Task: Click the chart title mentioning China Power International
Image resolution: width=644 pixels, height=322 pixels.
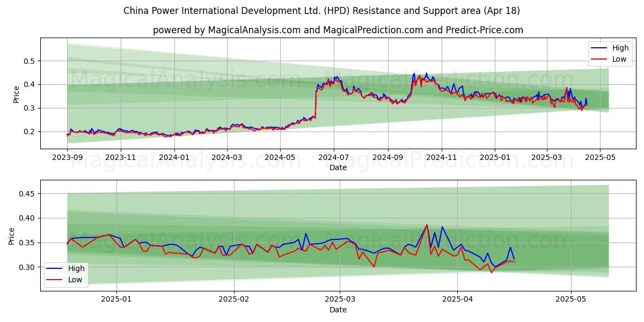Action: (321, 11)
